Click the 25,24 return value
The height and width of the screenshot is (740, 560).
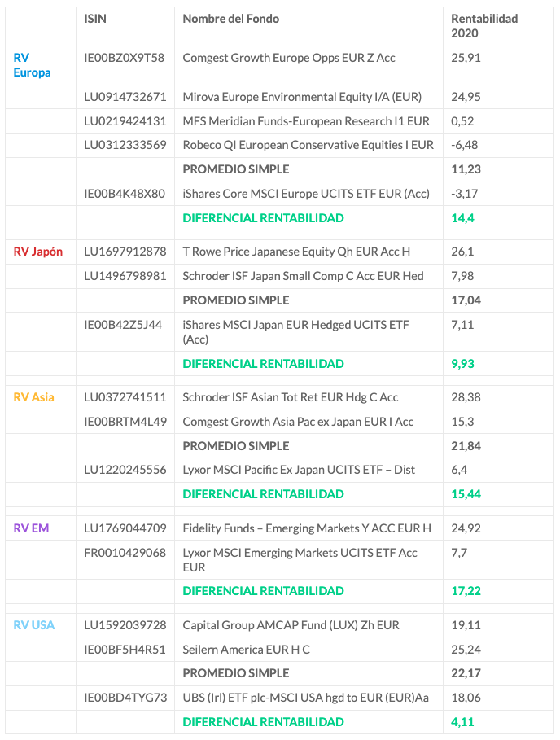(466, 650)
